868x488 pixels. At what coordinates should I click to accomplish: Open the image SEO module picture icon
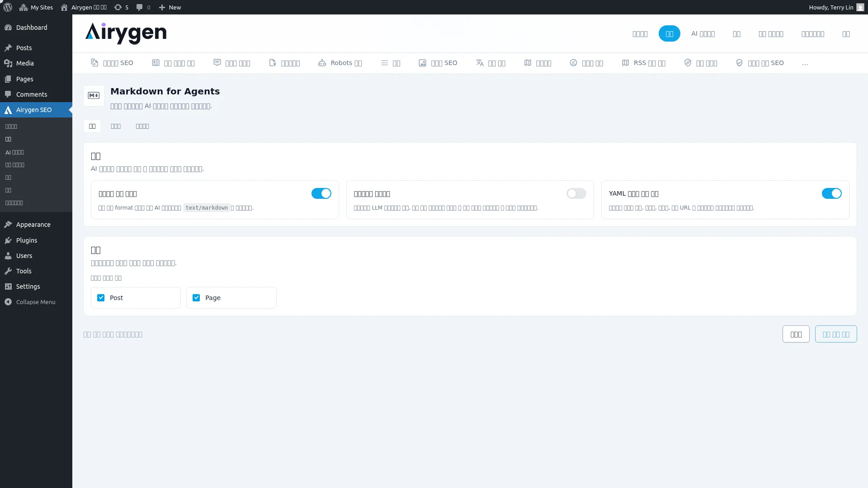click(x=438, y=63)
